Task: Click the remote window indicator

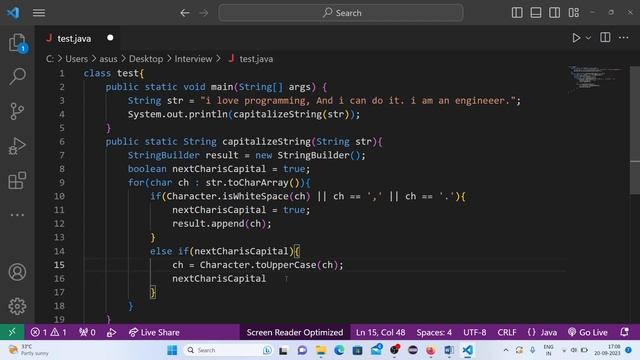Action: tap(12, 332)
